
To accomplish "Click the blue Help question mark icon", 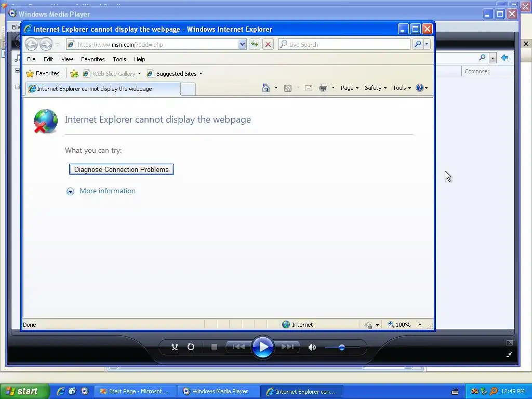I will [x=420, y=88].
